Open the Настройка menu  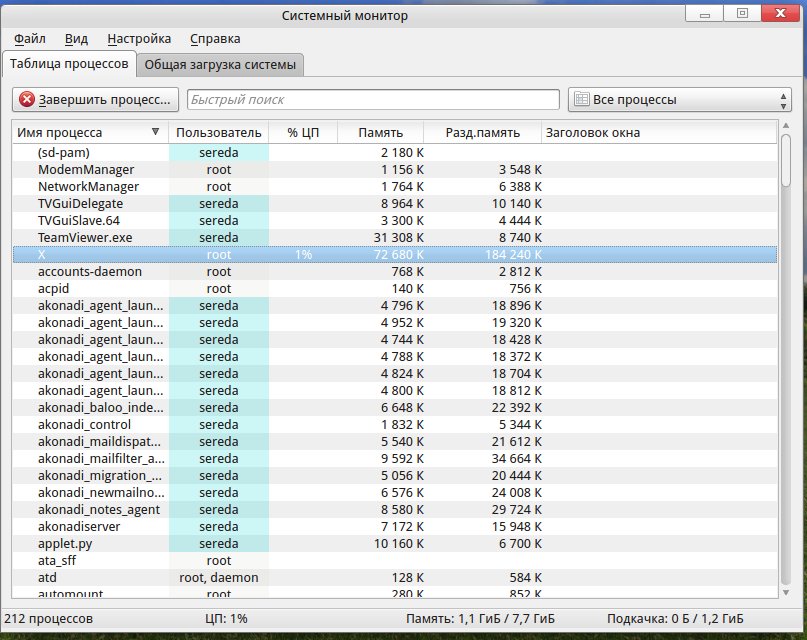click(139, 39)
